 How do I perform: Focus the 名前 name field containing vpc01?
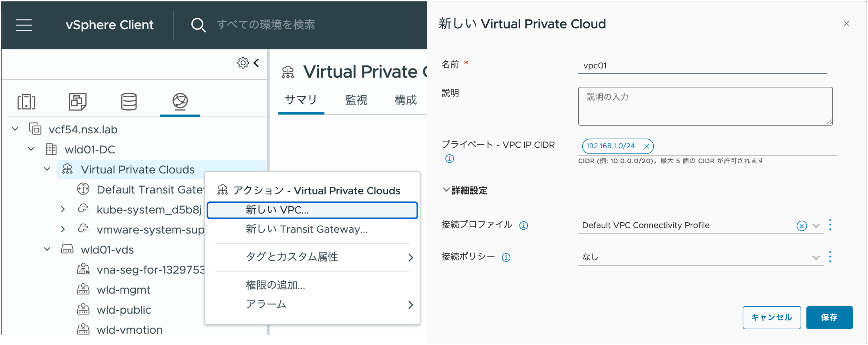[x=702, y=65]
